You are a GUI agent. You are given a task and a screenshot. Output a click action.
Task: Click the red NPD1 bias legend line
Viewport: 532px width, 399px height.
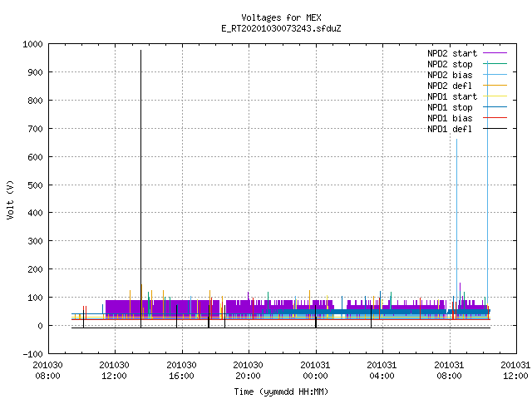tap(495, 118)
